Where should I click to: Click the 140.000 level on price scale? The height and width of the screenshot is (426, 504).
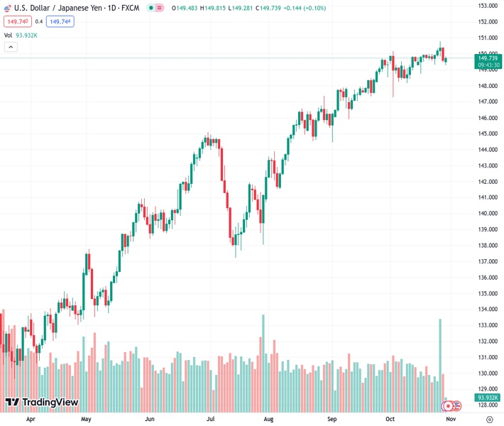tap(487, 214)
